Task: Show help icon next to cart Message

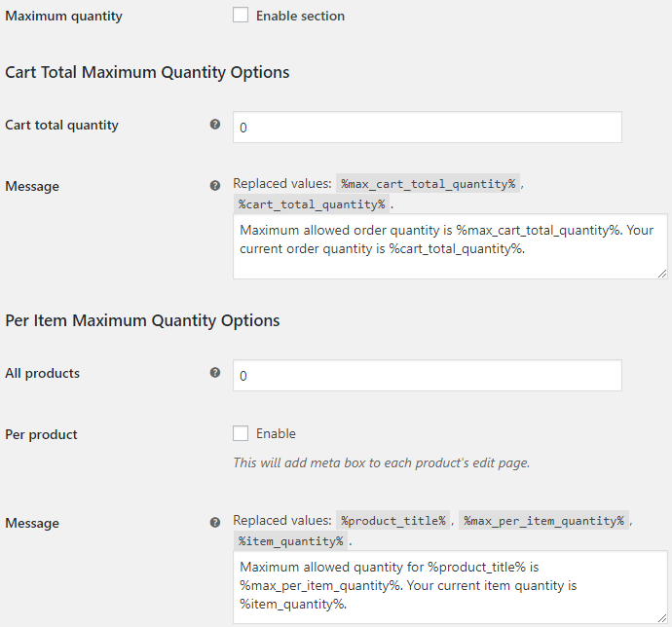Action: click(214, 186)
